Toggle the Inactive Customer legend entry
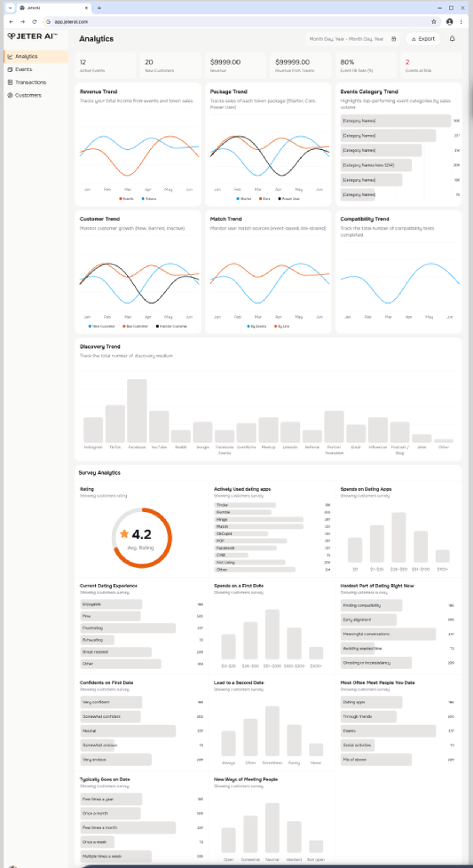The width and height of the screenshot is (473, 868). [171, 326]
